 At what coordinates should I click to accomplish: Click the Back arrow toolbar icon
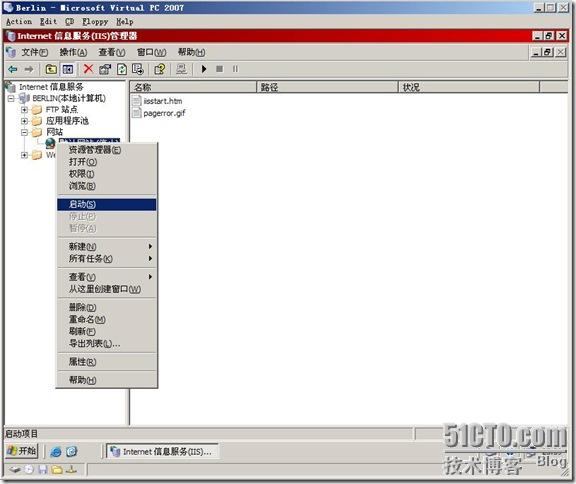(13, 69)
